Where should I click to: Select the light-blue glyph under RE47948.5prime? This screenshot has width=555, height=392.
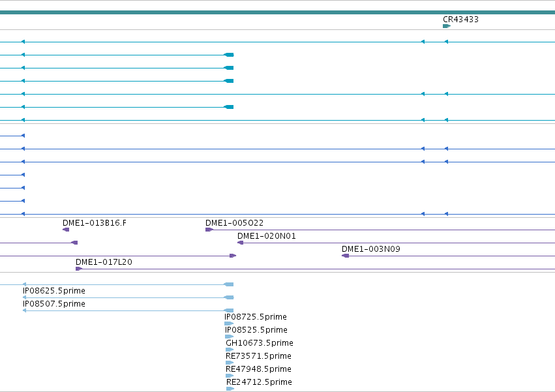(x=230, y=376)
